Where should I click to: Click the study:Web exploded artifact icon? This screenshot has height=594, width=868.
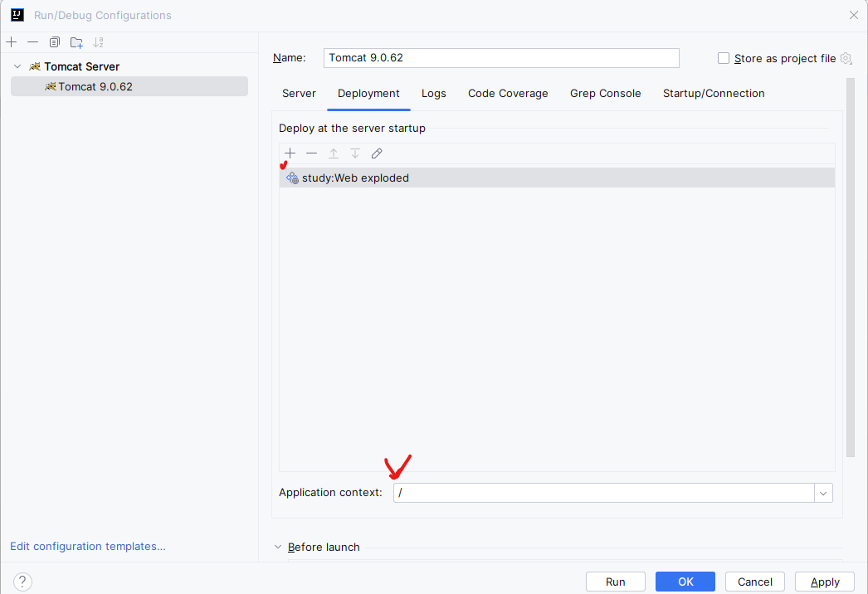click(x=292, y=178)
